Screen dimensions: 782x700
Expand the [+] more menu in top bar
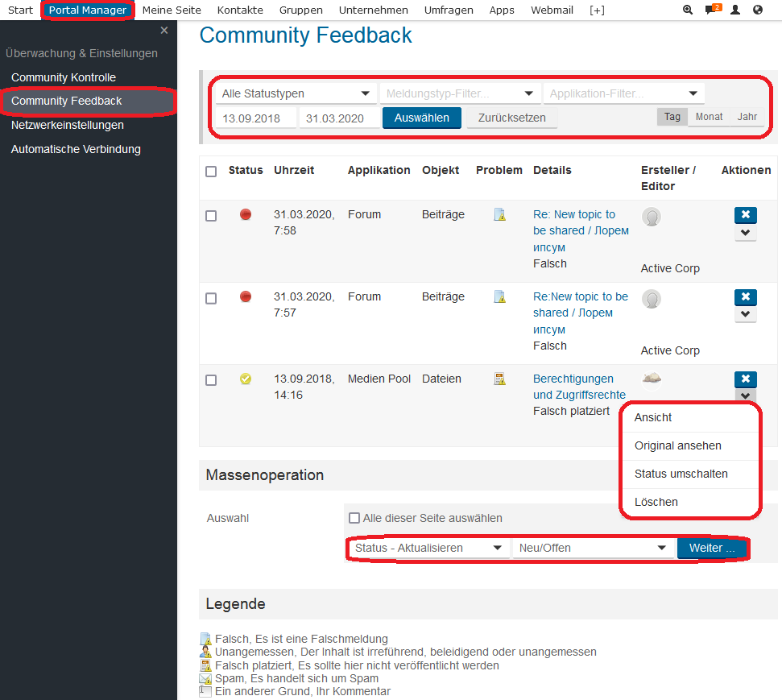[597, 10]
